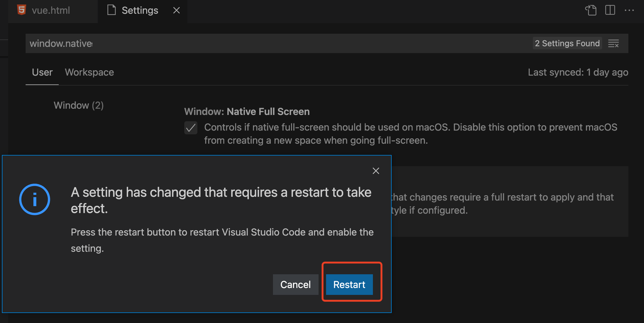Click the Restart button in dialog
The height and width of the screenshot is (323, 644).
[349, 285]
